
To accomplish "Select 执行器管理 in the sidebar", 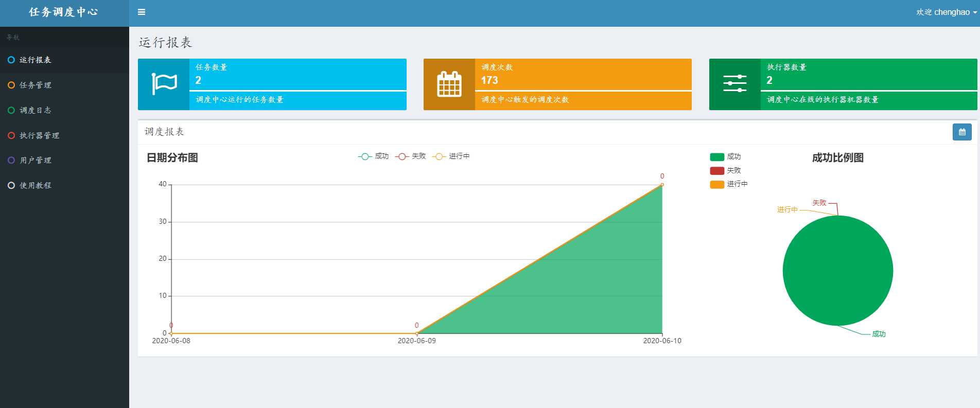I will [x=64, y=135].
